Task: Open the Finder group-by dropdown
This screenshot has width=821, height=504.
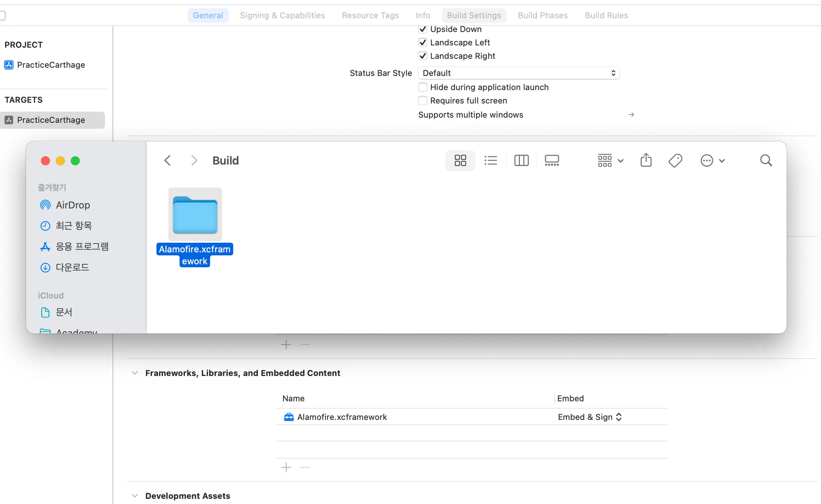Action: click(611, 161)
